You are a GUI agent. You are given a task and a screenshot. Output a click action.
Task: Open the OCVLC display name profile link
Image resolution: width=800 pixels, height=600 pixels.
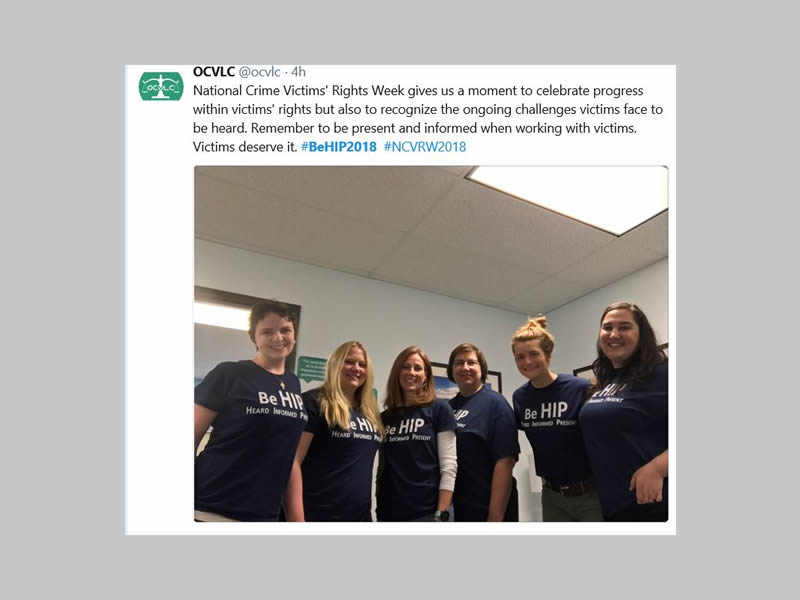pyautogui.click(x=214, y=72)
